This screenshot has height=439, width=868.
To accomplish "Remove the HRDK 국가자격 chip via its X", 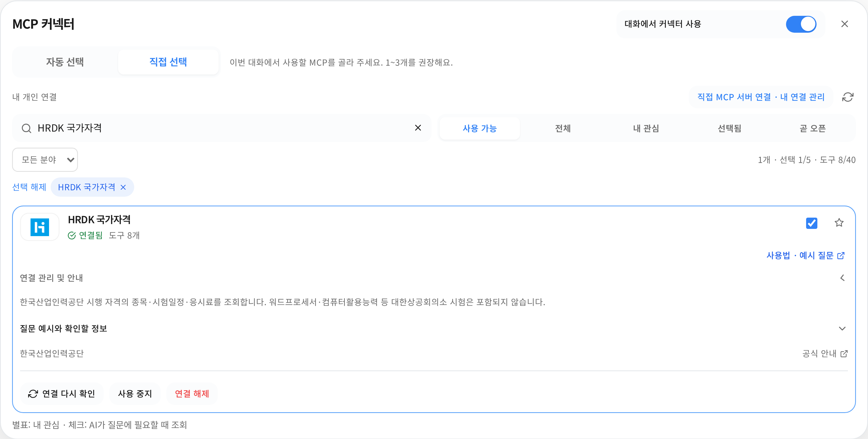I will 123,187.
